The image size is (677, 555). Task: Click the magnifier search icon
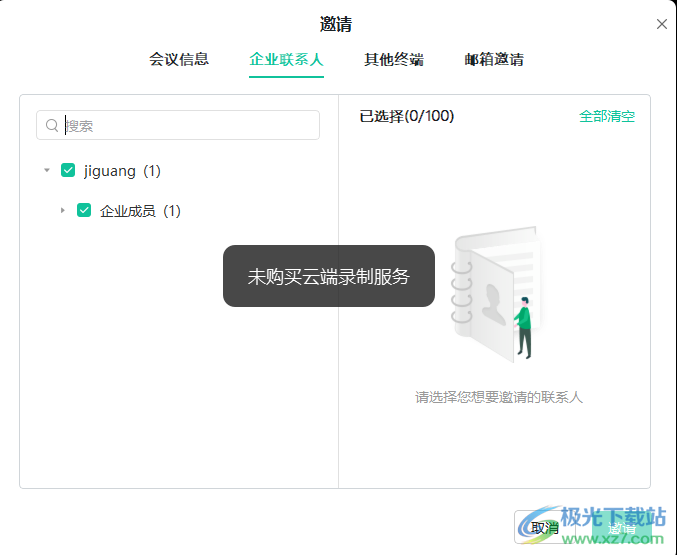(x=52, y=125)
